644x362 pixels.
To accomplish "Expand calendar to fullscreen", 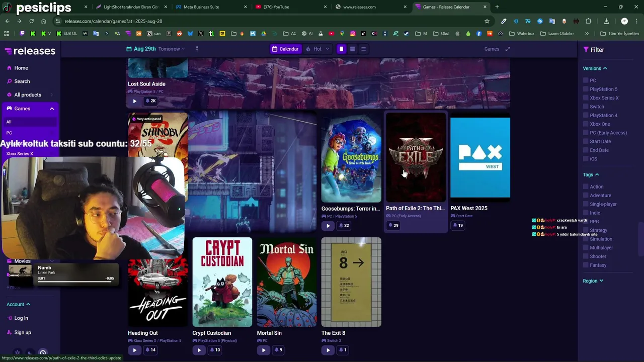I will (x=508, y=49).
